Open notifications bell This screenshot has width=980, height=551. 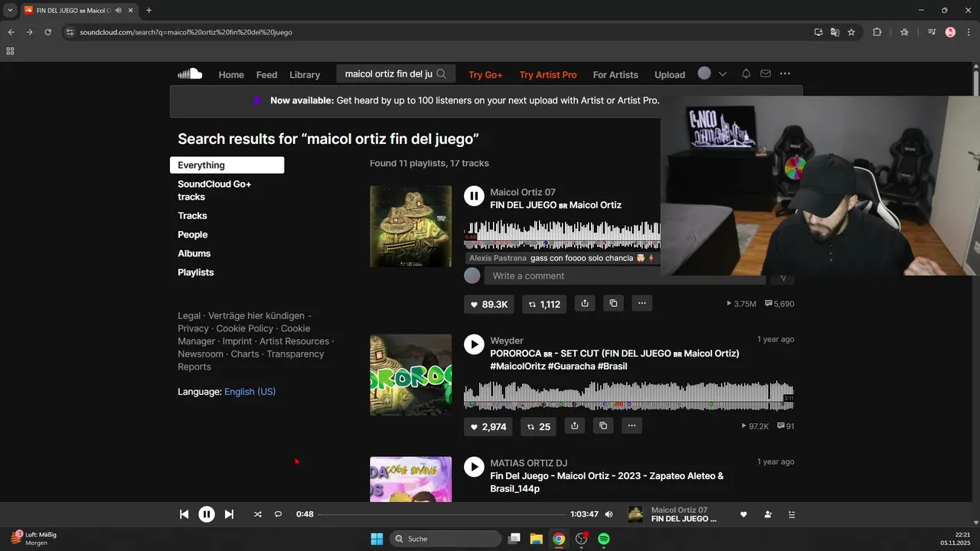click(746, 74)
